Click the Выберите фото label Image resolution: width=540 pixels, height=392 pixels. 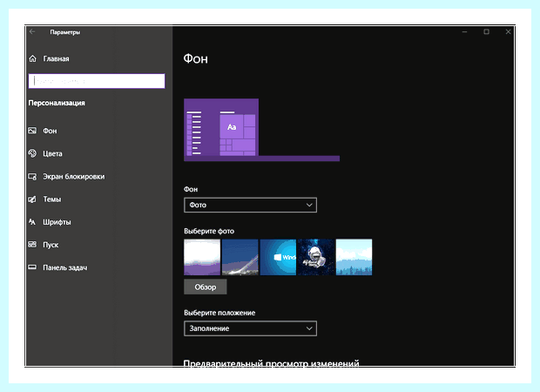209,231
